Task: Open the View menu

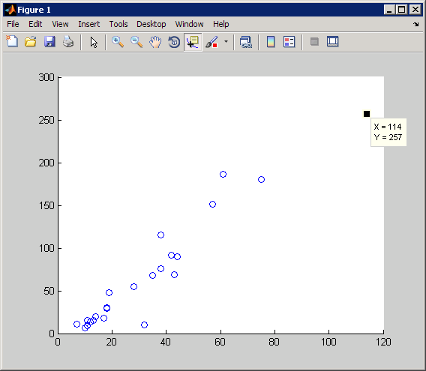Action: coord(60,24)
